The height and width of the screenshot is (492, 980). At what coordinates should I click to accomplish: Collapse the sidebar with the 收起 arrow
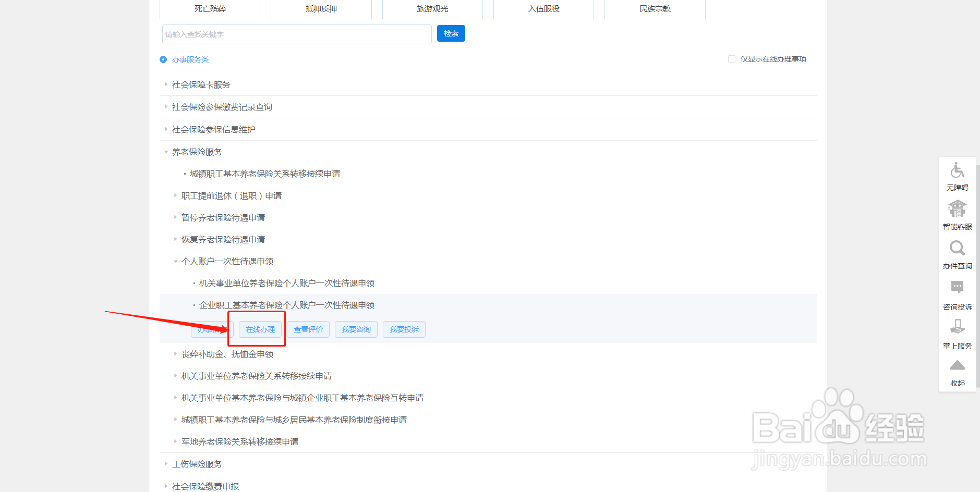[x=957, y=365]
